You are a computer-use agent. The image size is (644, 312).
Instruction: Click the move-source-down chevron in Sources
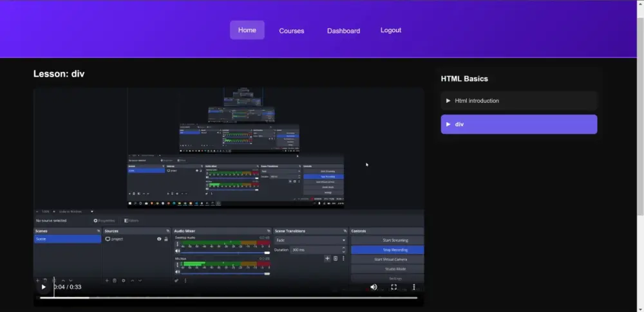coord(140,280)
